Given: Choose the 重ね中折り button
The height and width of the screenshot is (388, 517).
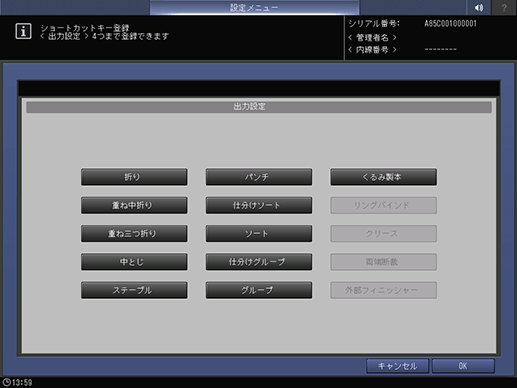Looking at the screenshot, I should tap(134, 205).
